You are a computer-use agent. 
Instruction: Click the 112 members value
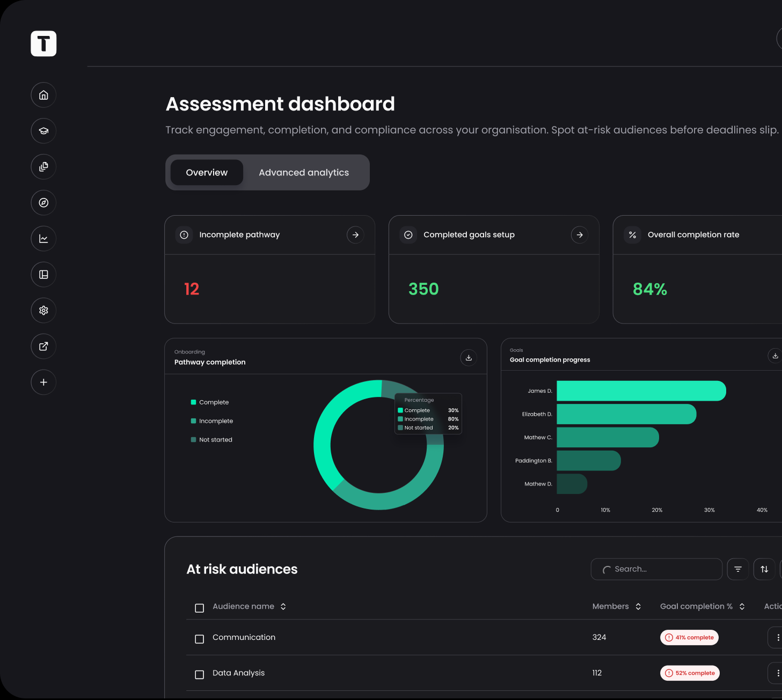[597, 673]
